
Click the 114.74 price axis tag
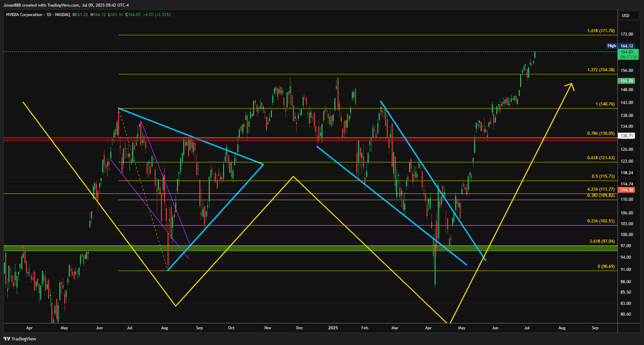coord(627,183)
